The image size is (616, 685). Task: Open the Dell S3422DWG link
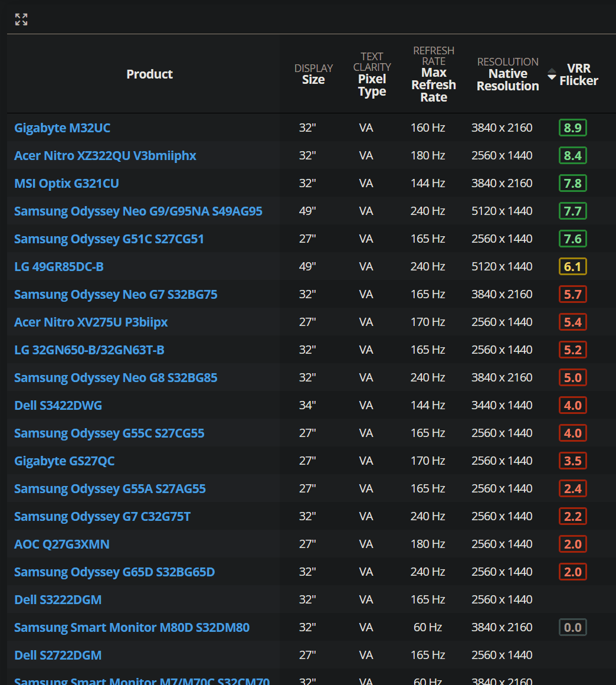pos(58,406)
